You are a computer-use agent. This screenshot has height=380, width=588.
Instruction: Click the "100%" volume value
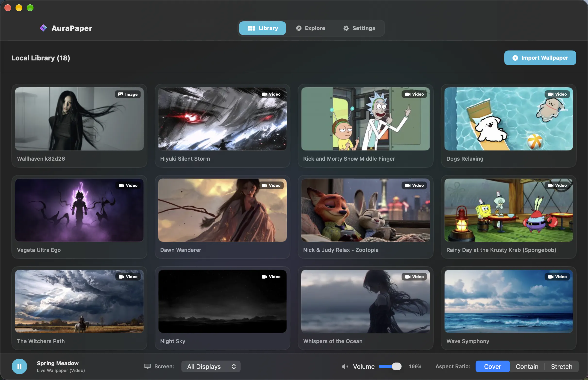415,366
